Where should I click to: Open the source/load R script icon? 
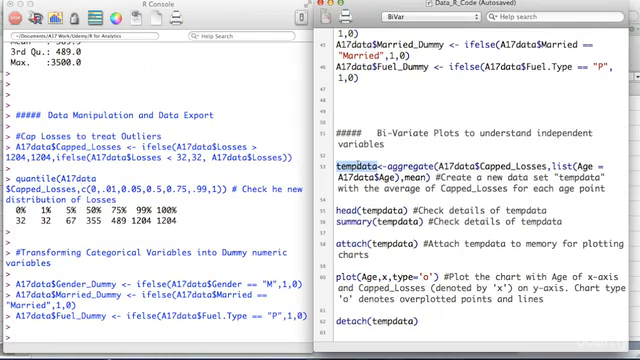(36, 18)
